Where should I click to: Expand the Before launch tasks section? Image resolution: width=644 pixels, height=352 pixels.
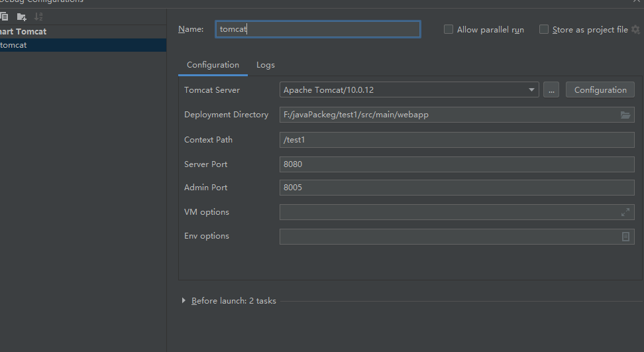tap(184, 301)
